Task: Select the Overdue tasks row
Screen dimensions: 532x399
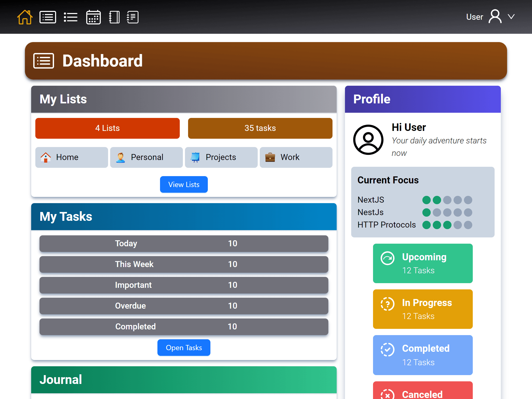Action: [184, 306]
